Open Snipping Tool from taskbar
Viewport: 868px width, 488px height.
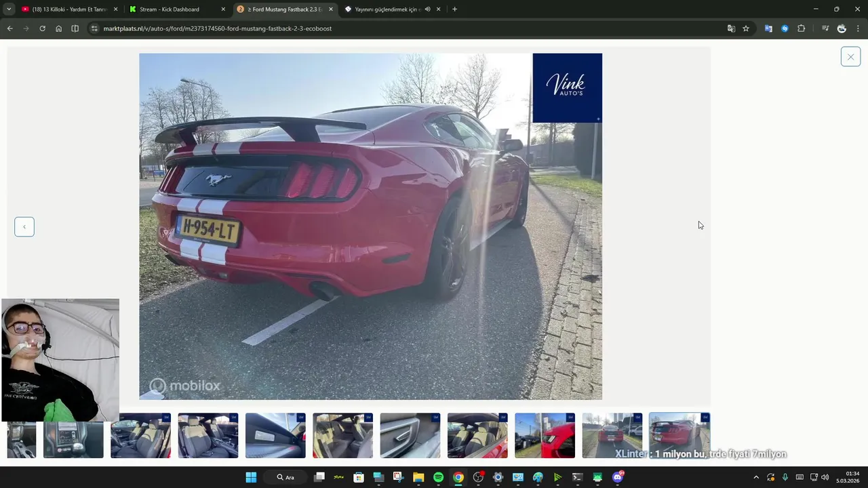(399, 477)
